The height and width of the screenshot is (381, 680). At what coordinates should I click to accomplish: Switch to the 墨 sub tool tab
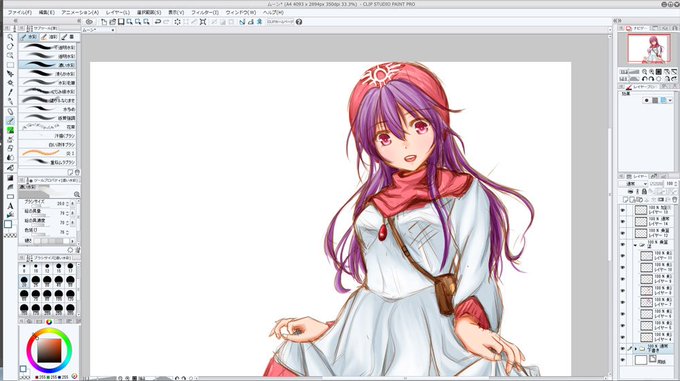click(68, 37)
